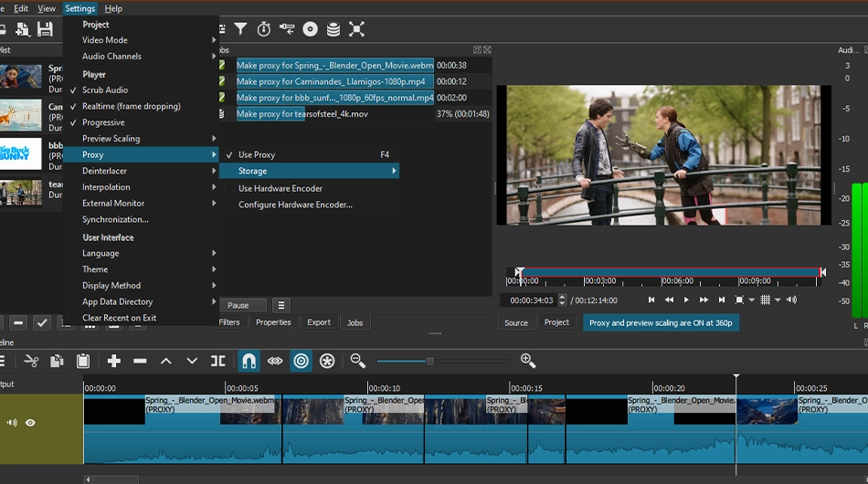Click the Pause button in Jobs panel

click(243, 305)
